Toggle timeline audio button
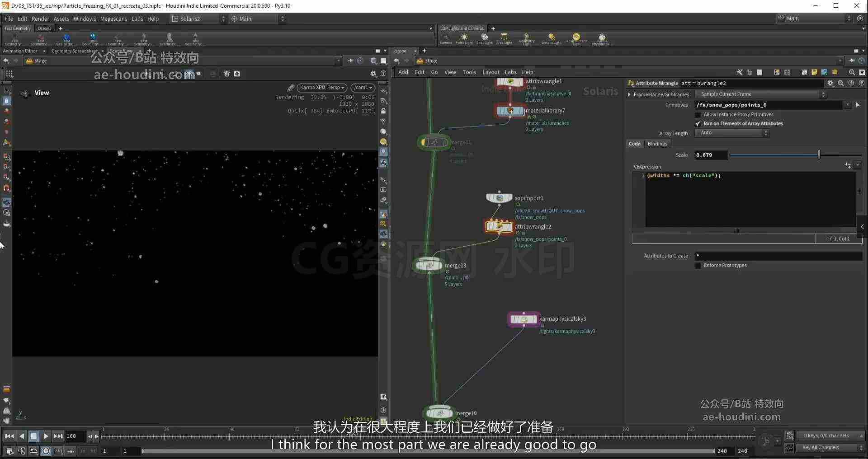The height and width of the screenshot is (459, 868). 21,451
